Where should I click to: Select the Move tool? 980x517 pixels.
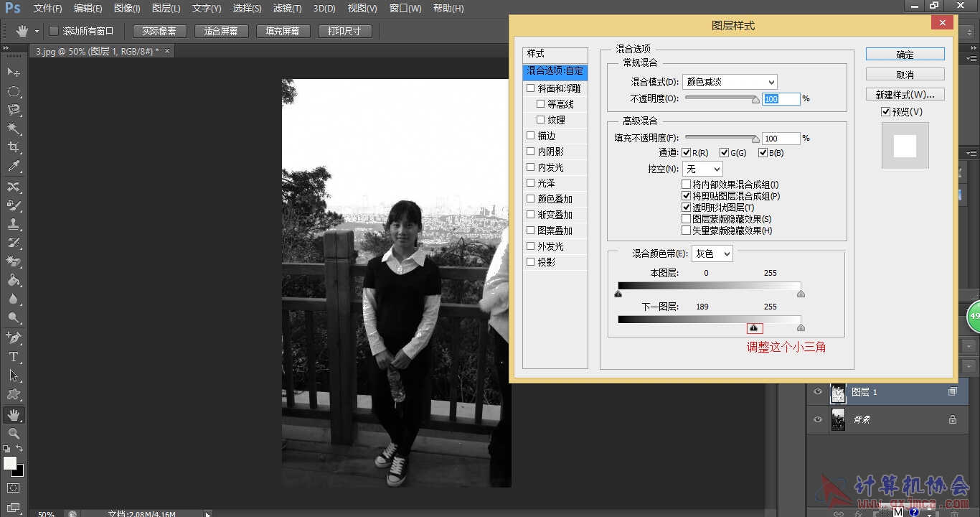14,73
